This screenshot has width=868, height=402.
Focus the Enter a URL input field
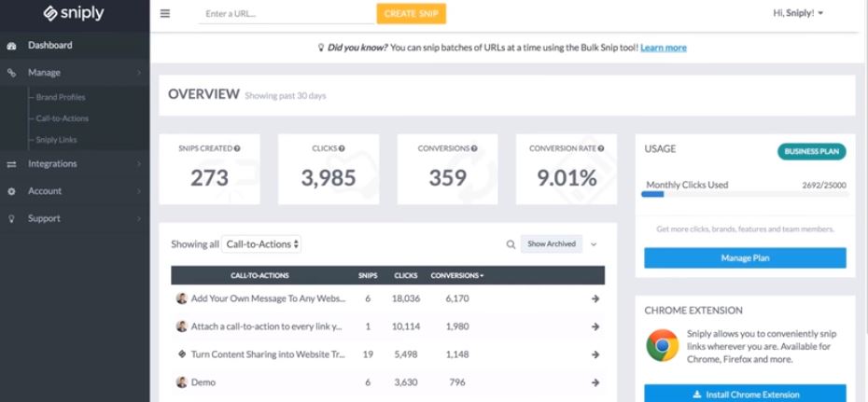(287, 14)
